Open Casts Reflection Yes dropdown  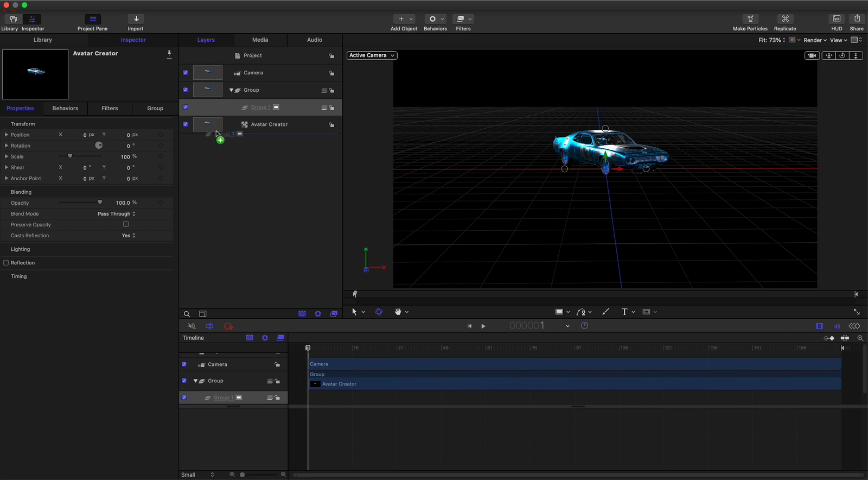[129, 236]
